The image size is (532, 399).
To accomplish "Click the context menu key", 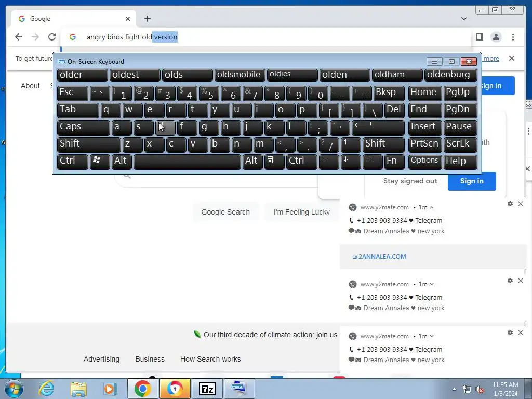I will tap(274, 162).
